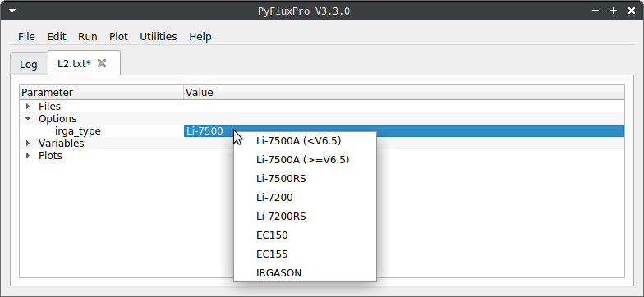The height and width of the screenshot is (297, 644).
Task: Choose Li-7500A (<V6.5) from the context menu
Action: pos(306,141)
